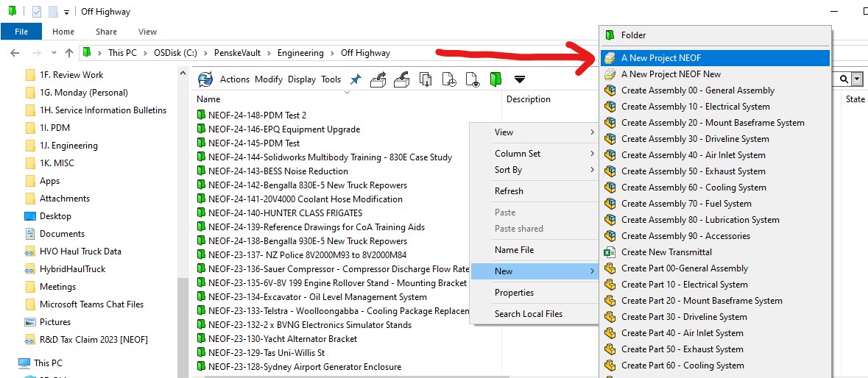This screenshot has height=378, width=868.
Task: Select Create Part 60 - Cooling System
Action: [715, 365]
